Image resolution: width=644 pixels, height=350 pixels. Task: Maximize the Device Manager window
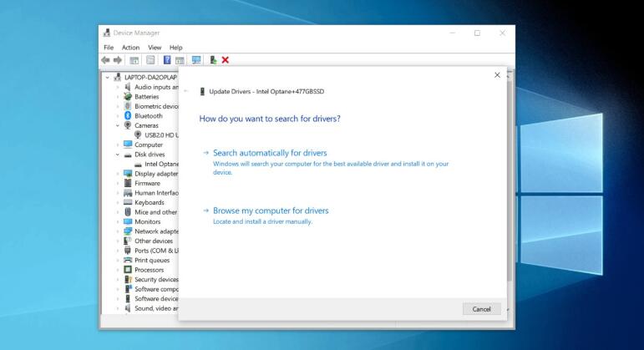click(x=477, y=33)
